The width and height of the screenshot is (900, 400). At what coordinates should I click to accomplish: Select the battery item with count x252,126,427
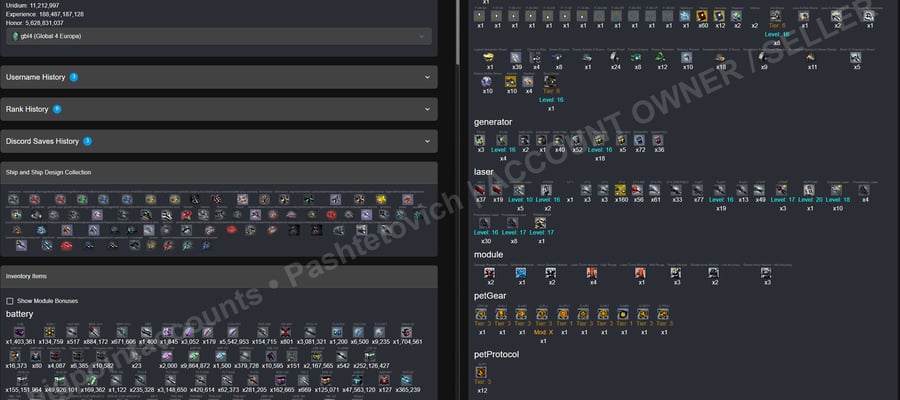click(370, 356)
